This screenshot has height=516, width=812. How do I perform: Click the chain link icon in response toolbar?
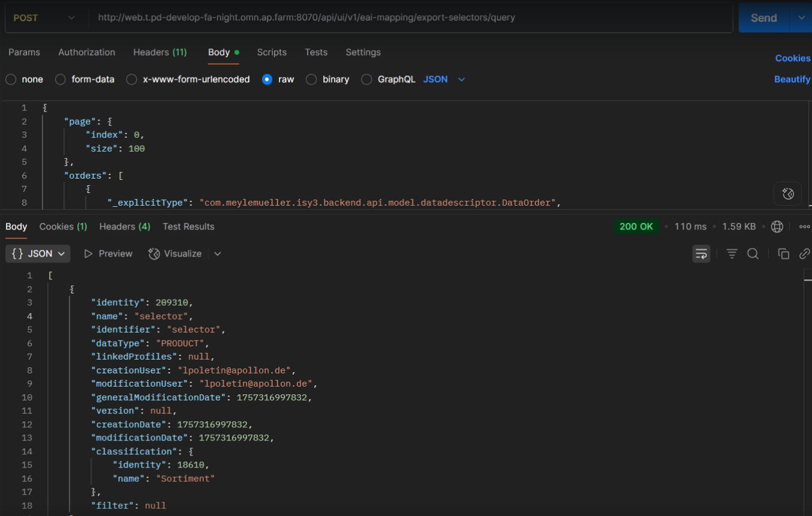pyautogui.click(x=804, y=254)
